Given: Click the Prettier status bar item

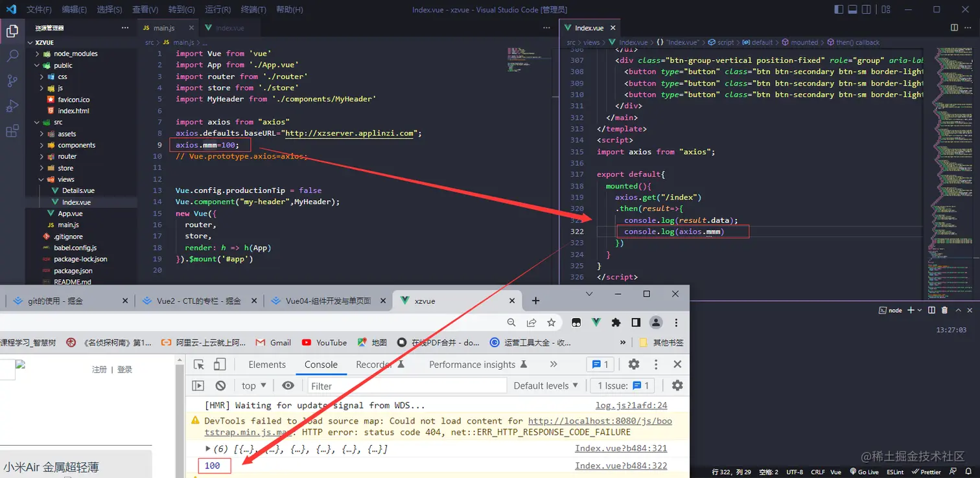Looking at the screenshot, I should coord(927,472).
